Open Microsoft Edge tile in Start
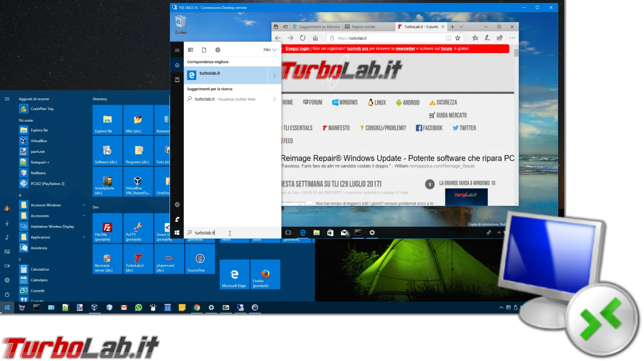This screenshot has height=361, width=644. (x=234, y=275)
